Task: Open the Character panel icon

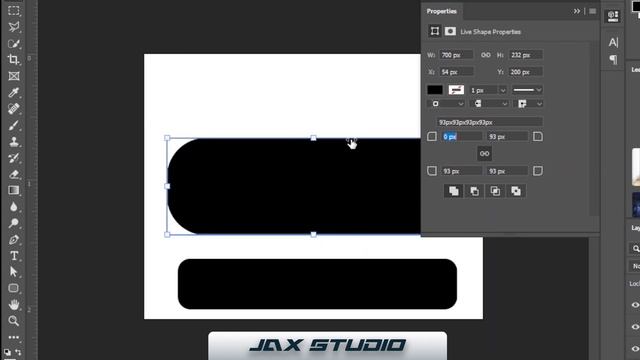Action: (613, 42)
